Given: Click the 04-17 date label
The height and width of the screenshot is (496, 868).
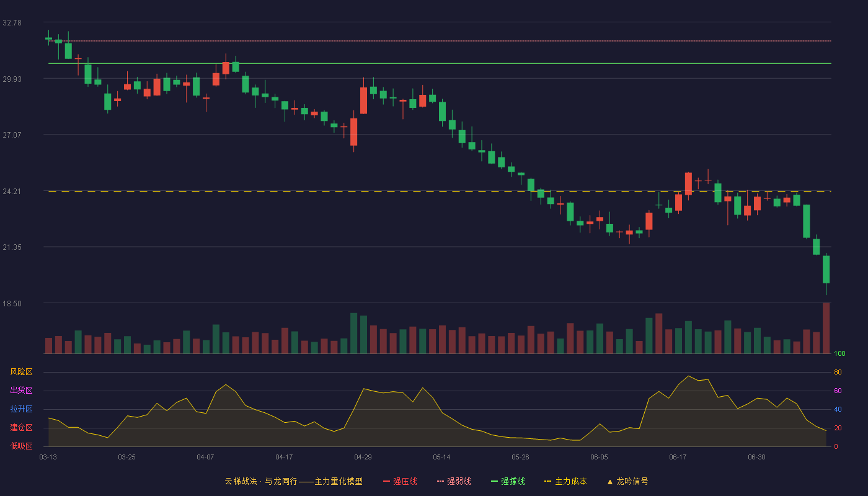Looking at the screenshot, I should [284, 457].
